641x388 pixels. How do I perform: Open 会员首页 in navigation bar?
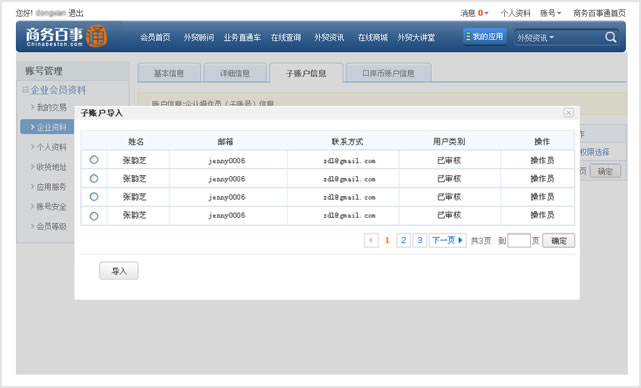pyautogui.click(x=155, y=37)
